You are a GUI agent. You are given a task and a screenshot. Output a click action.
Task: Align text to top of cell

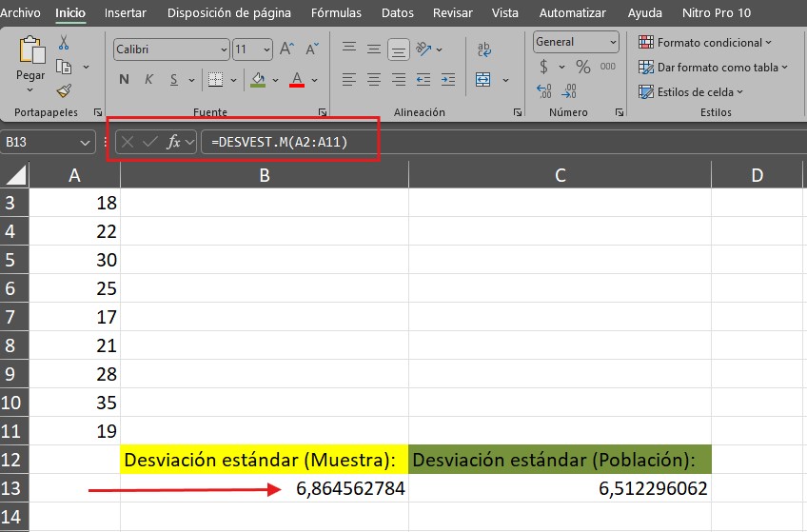tap(349, 49)
